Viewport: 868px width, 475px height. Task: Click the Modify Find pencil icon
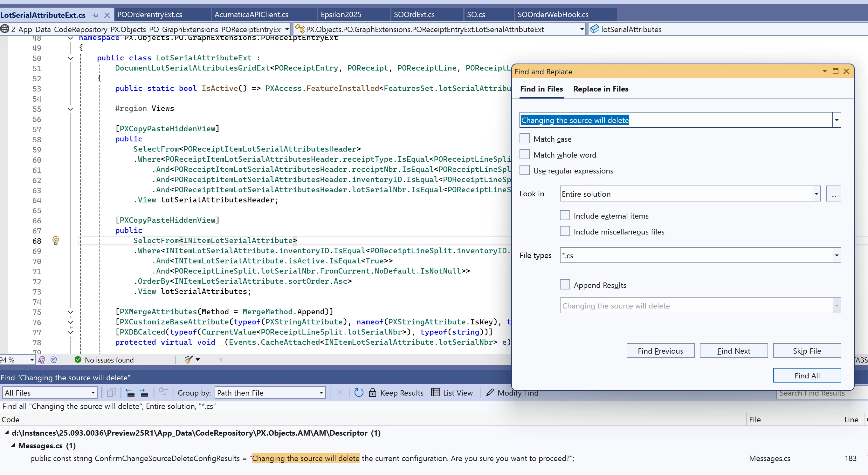coord(490,392)
